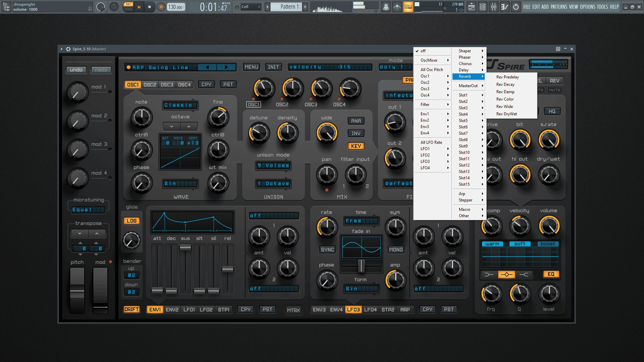
Task: Stop playback with the stop button
Action: pyautogui.click(x=150, y=7)
